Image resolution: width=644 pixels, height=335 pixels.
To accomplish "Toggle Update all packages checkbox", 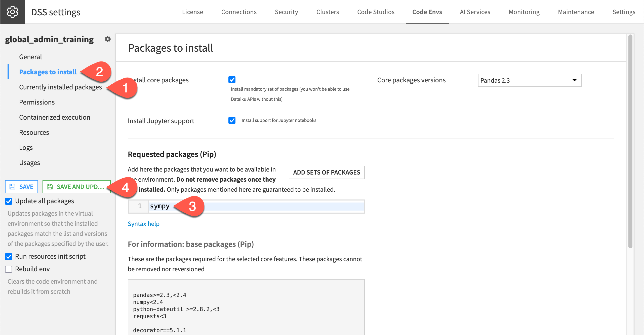I will coord(9,201).
